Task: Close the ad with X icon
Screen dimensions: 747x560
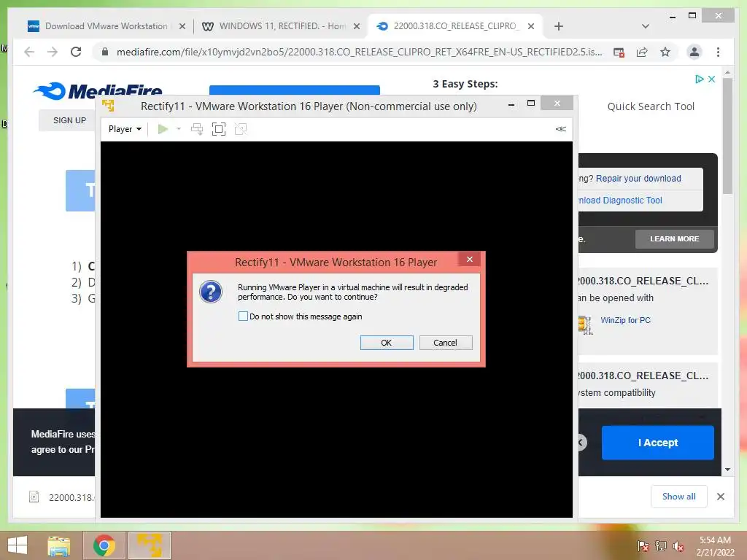Action: coord(711,79)
